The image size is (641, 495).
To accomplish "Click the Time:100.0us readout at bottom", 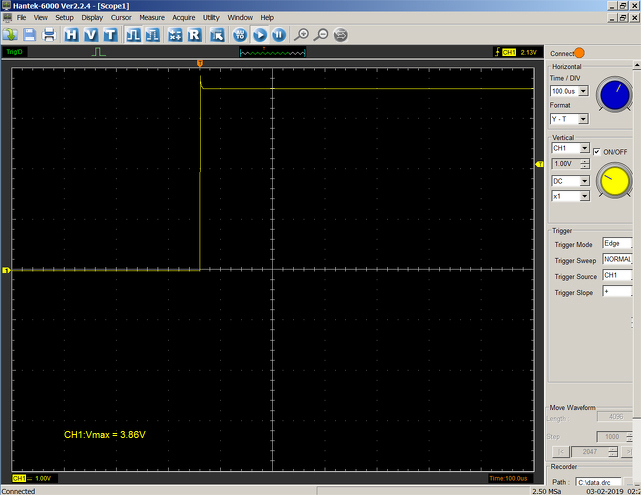I will [508, 478].
